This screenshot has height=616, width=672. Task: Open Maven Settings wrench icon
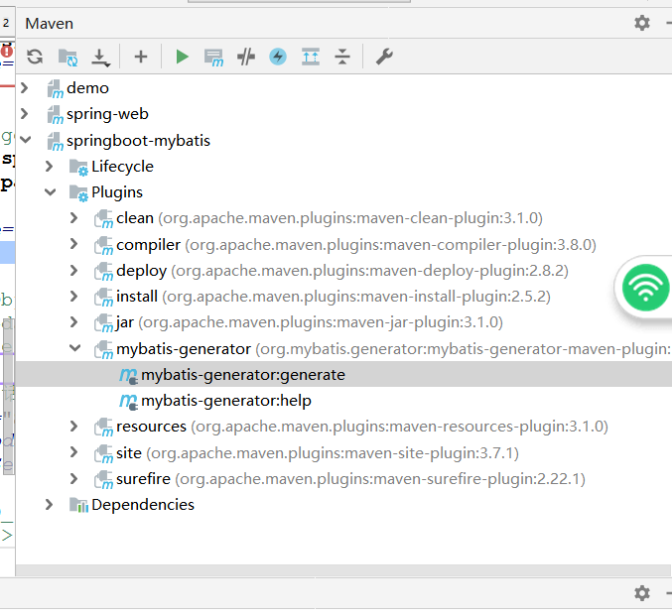[x=384, y=57]
